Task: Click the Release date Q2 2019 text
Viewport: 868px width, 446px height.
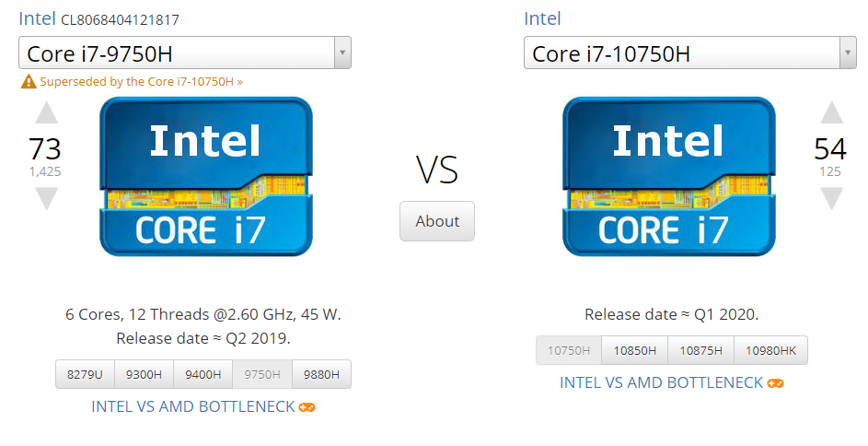Action: click(203, 338)
